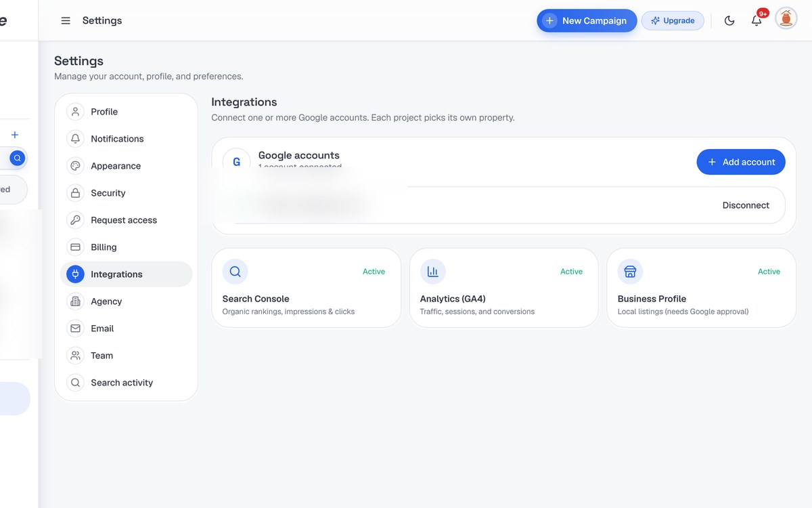812x508 pixels.
Task: Open the Search activity tab
Action: [x=127, y=383]
